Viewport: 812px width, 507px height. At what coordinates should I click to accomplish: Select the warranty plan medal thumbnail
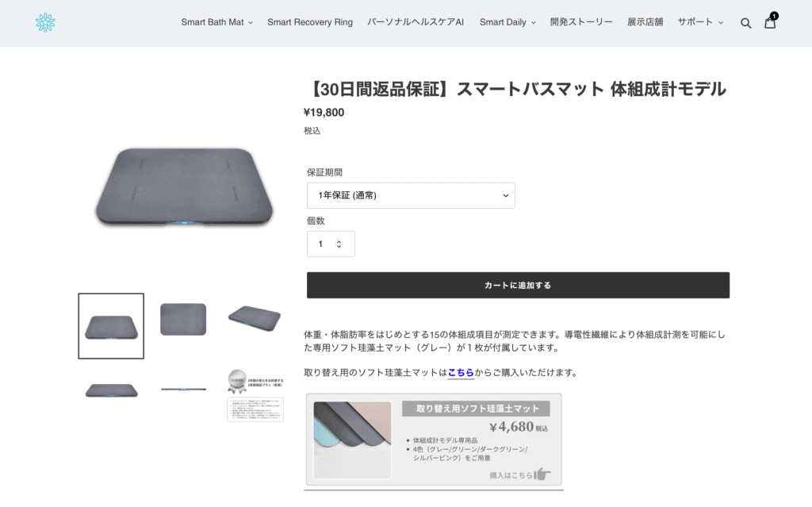pos(255,395)
